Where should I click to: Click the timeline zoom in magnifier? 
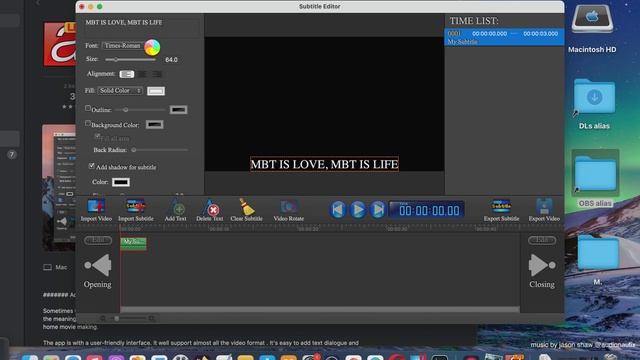point(151,318)
